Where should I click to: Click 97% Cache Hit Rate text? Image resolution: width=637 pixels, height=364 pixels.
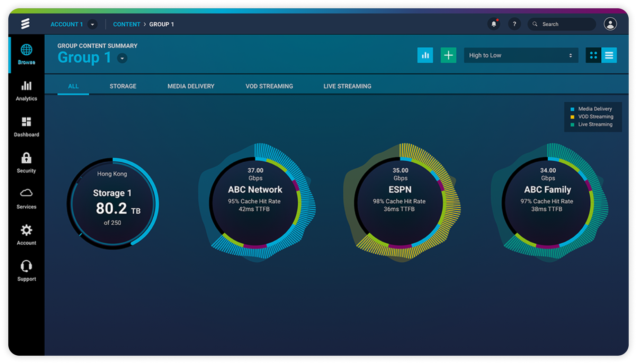547,201
